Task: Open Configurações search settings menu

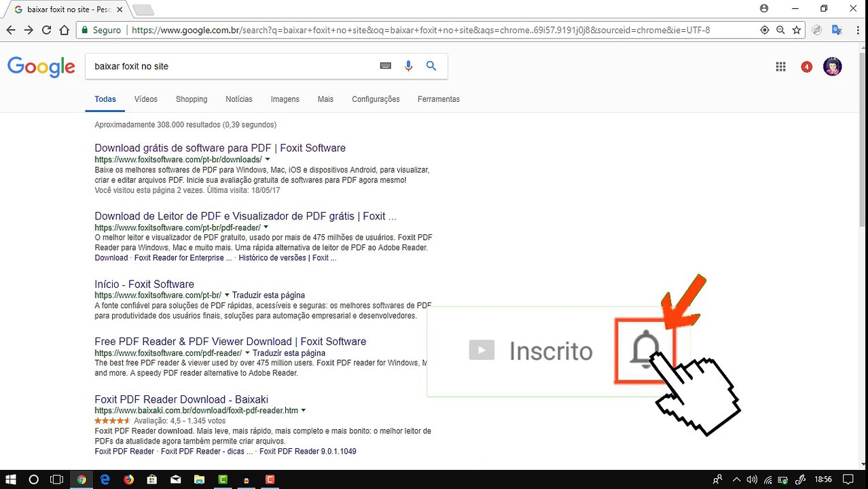Action: (x=376, y=99)
